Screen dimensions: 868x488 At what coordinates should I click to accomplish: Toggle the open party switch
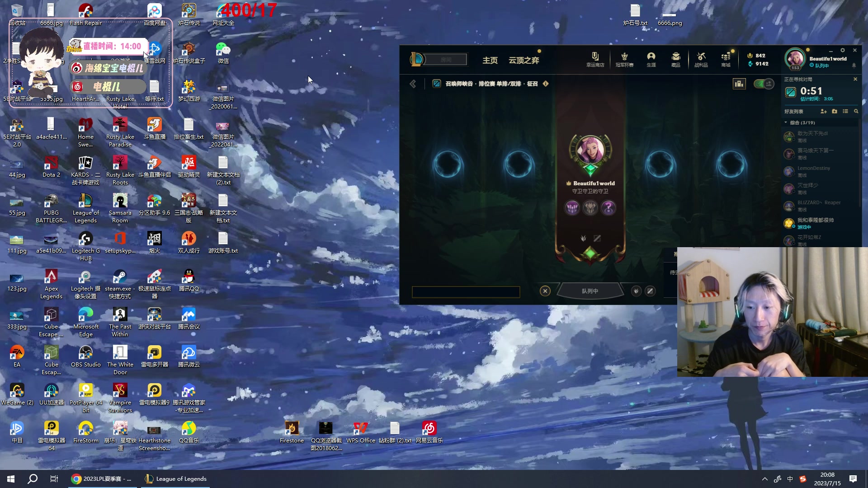pos(764,84)
